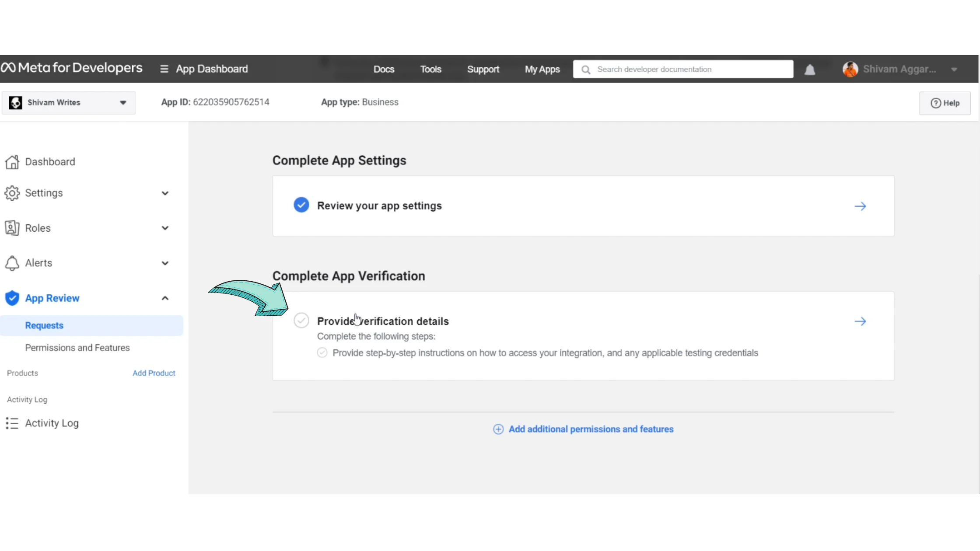Open the App Dashboard hamburger menu icon
980x551 pixels.
164,69
